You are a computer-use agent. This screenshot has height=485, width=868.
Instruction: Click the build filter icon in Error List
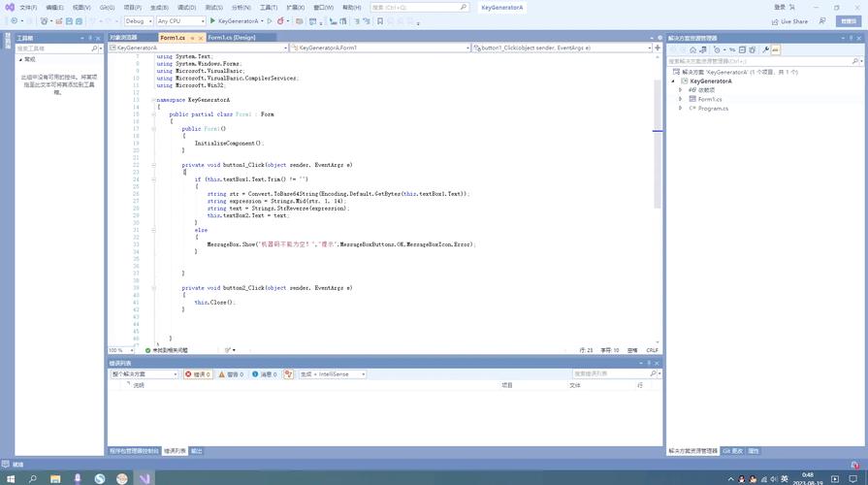[x=288, y=374]
